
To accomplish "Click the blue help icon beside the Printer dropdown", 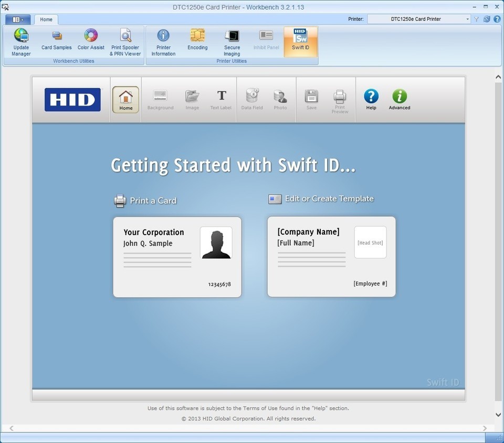I will click(x=497, y=19).
